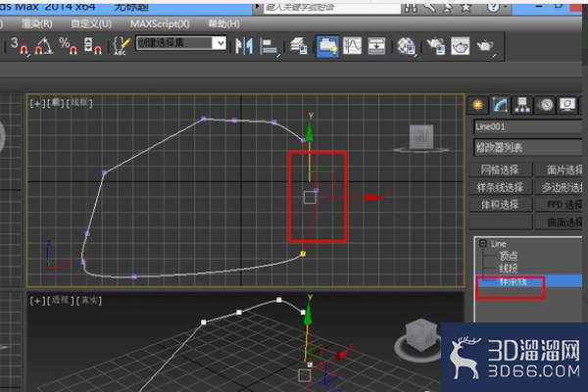This screenshot has width=588, height=392.
Task: Open the Schematic View icon
Action: click(376, 46)
